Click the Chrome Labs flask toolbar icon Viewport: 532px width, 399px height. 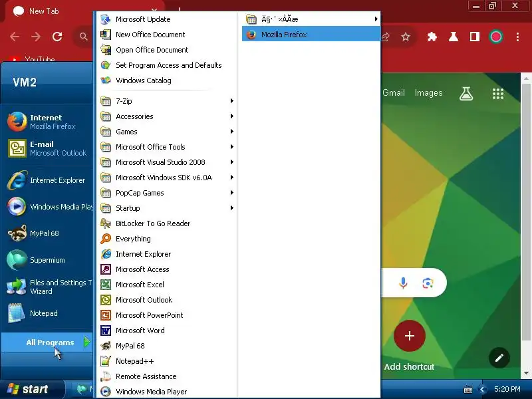click(x=454, y=37)
